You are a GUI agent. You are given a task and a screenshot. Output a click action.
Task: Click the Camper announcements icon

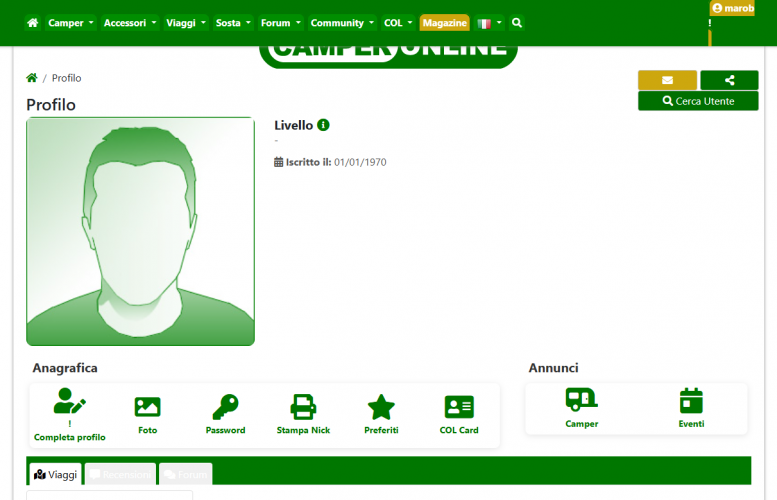581,401
